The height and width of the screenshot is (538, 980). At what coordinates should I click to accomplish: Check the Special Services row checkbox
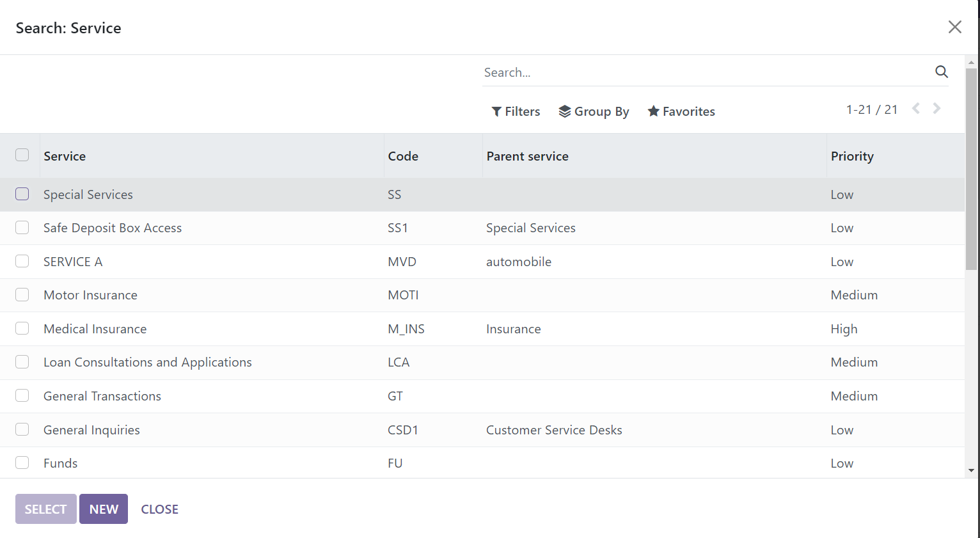point(22,194)
